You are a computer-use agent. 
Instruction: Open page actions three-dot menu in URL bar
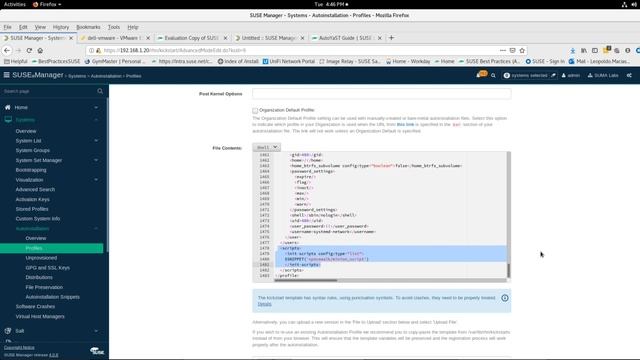coord(503,50)
